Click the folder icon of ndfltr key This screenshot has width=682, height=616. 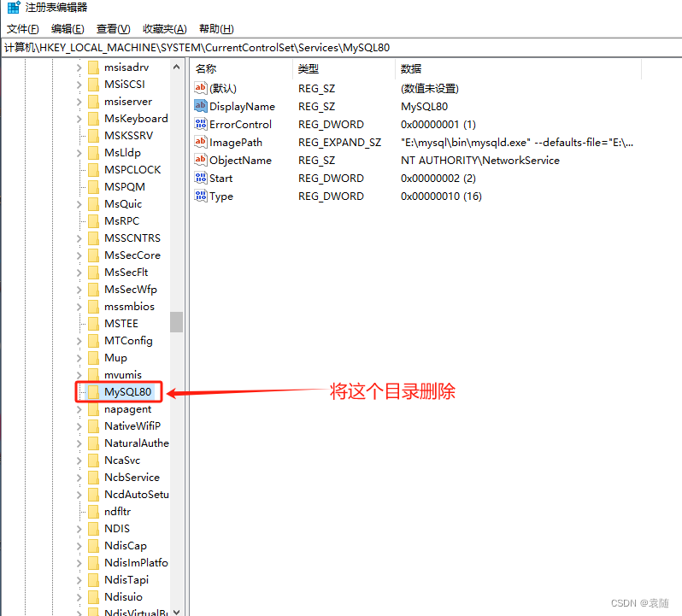pyautogui.click(x=93, y=512)
